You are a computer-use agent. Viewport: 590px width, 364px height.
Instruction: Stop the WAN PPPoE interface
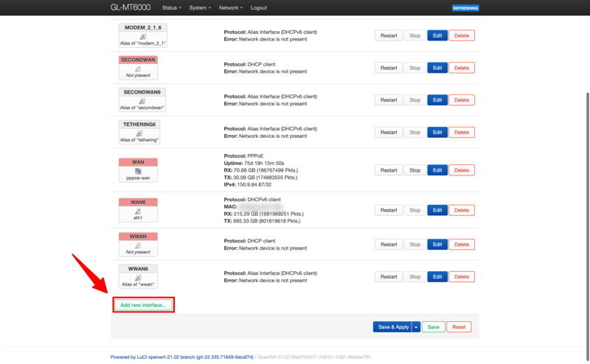click(x=414, y=170)
